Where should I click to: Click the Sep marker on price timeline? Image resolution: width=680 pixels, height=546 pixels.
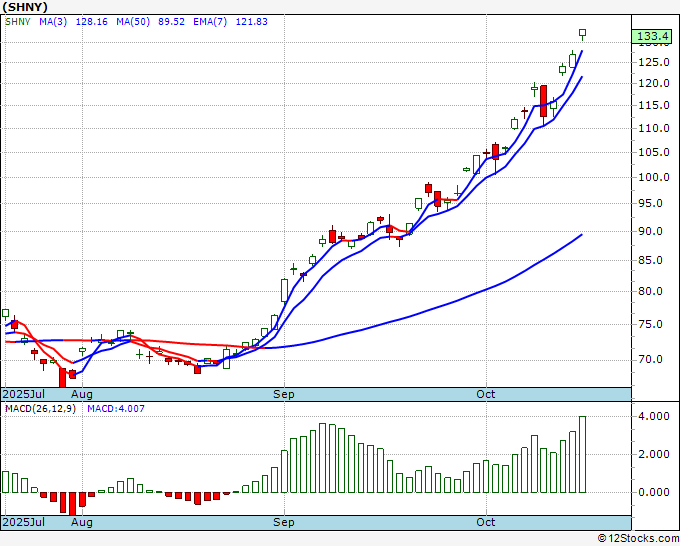284,394
